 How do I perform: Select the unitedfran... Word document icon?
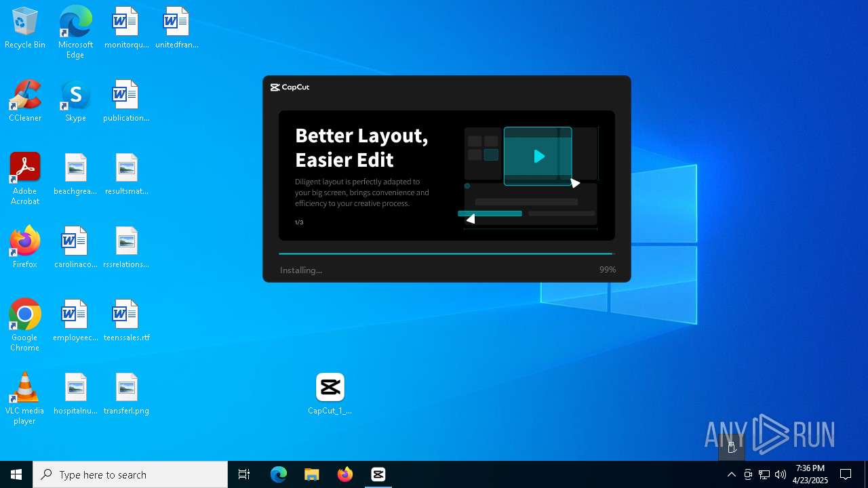pyautogui.click(x=176, y=28)
